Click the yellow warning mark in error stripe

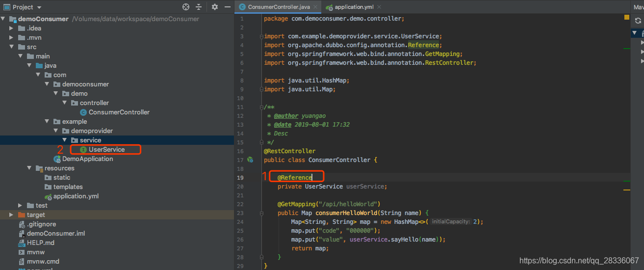click(x=626, y=189)
